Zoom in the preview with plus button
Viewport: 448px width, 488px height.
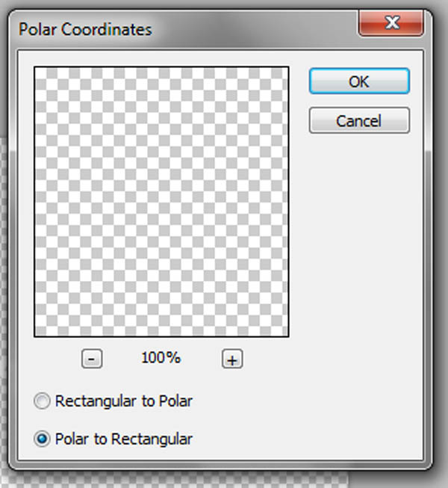[232, 359]
